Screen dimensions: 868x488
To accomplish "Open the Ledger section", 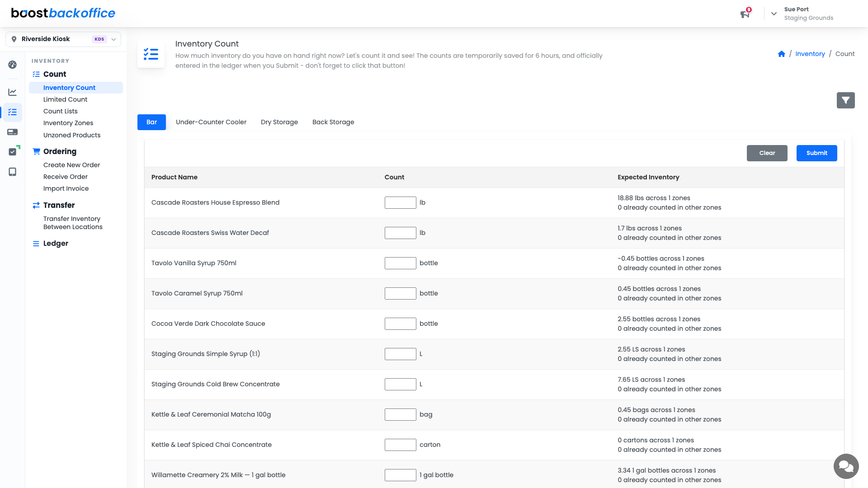I will 56,244.
